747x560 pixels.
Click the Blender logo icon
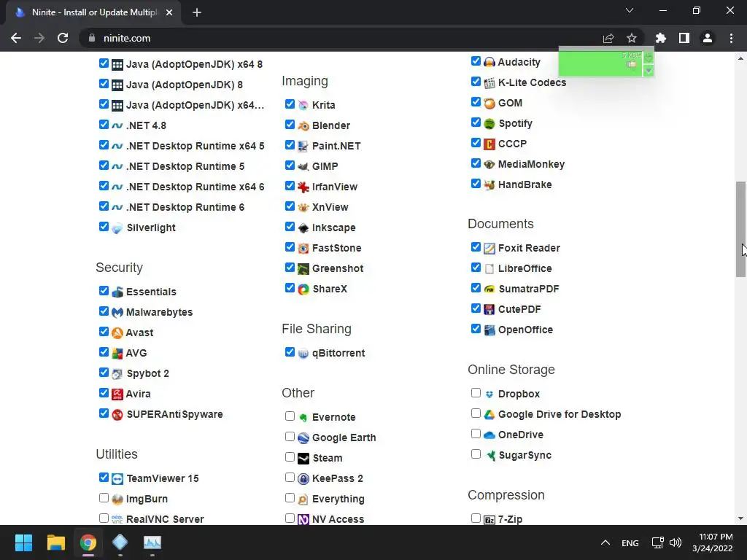[303, 125]
